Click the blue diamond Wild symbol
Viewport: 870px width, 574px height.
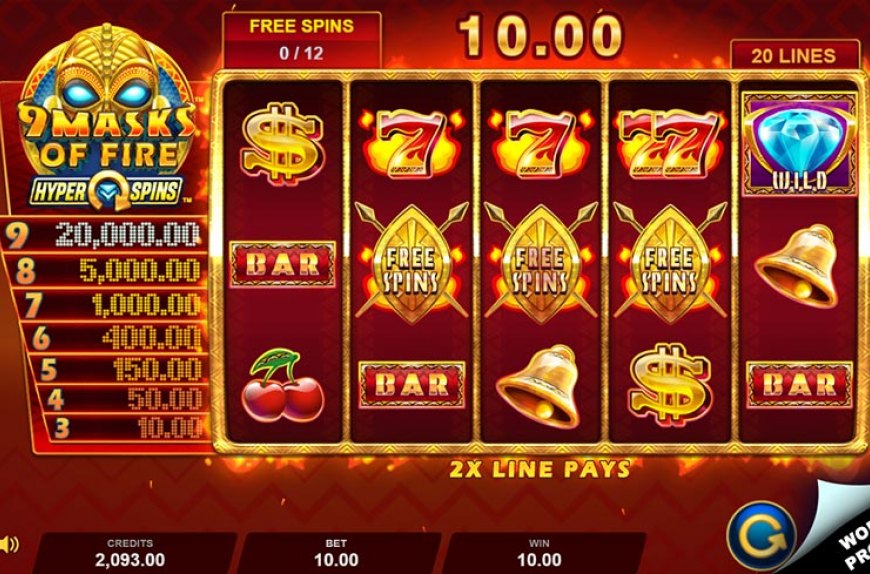800,145
